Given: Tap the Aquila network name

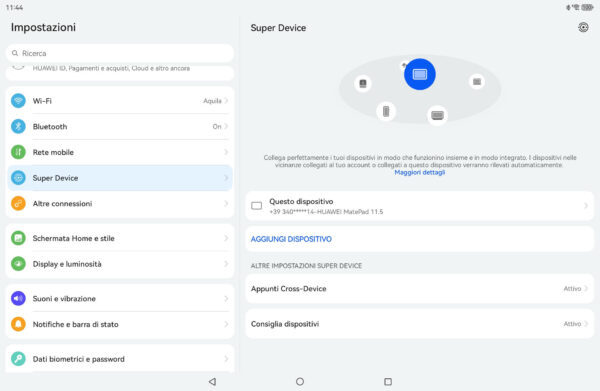Looking at the screenshot, I should [x=212, y=101].
